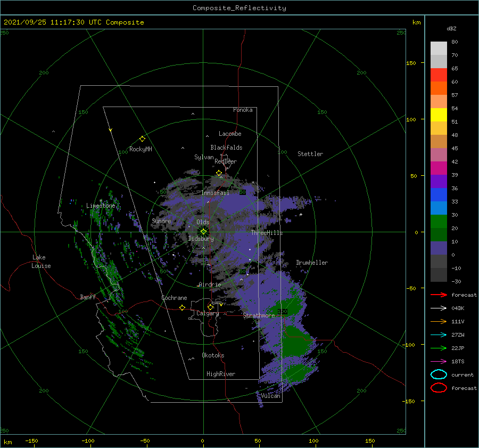Click the yellow diamond marker above Calgary
479x448 pixels.
click(x=210, y=307)
